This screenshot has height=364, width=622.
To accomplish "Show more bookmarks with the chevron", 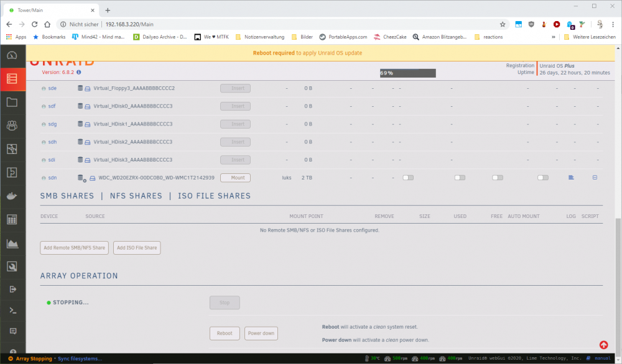I will tap(554, 37).
